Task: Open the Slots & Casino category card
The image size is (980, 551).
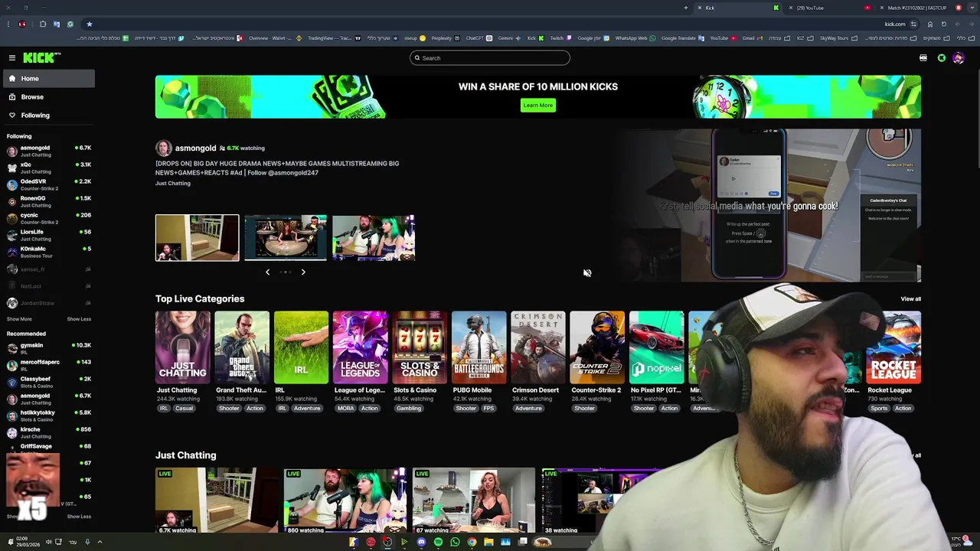Action: coord(420,347)
